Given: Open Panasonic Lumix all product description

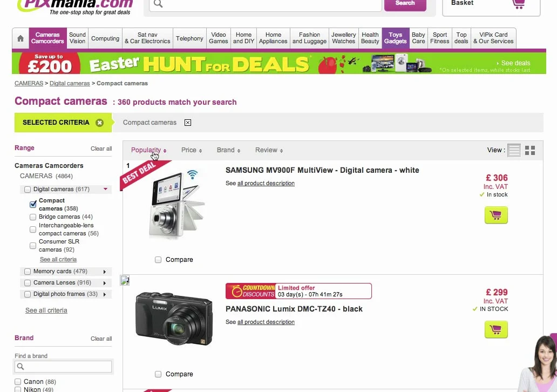Looking at the screenshot, I should point(266,322).
